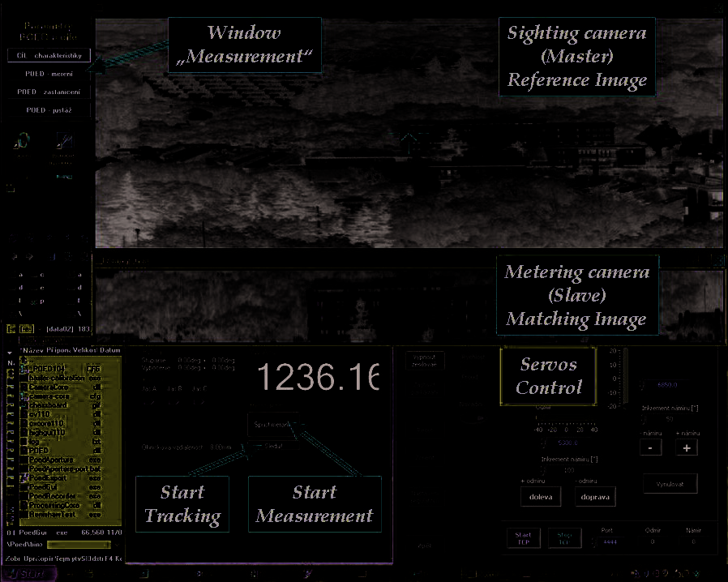The height and width of the screenshot is (582, 728).
Task: Select the POED104 cfg file icon
Action: coord(24,368)
